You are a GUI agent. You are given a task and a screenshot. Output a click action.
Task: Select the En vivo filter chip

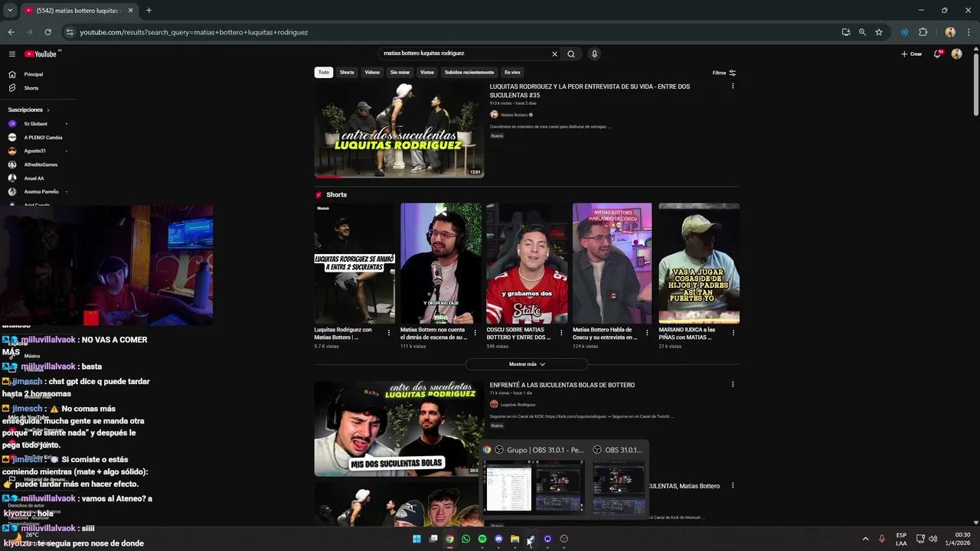(512, 72)
